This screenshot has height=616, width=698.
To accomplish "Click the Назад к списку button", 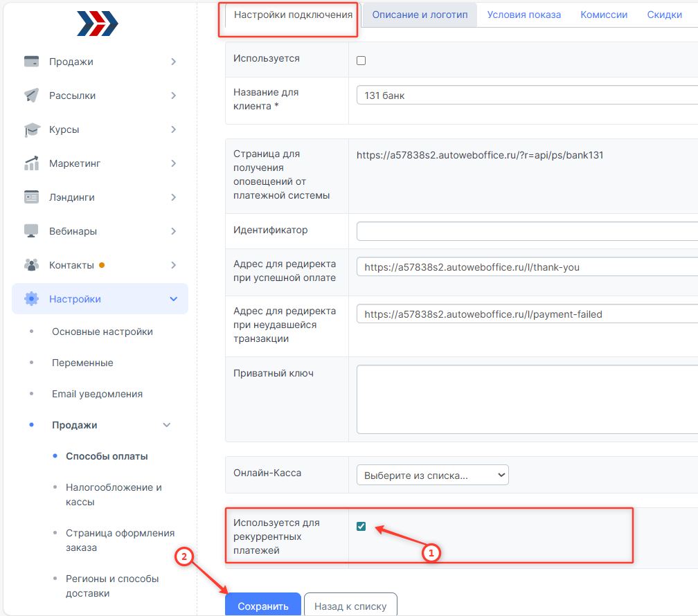I will [x=350, y=606].
